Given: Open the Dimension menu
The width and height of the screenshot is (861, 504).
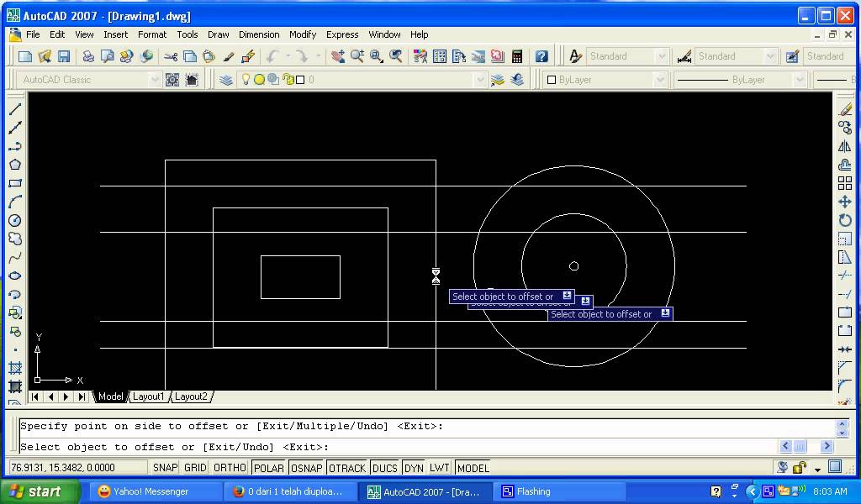Looking at the screenshot, I should [259, 34].
